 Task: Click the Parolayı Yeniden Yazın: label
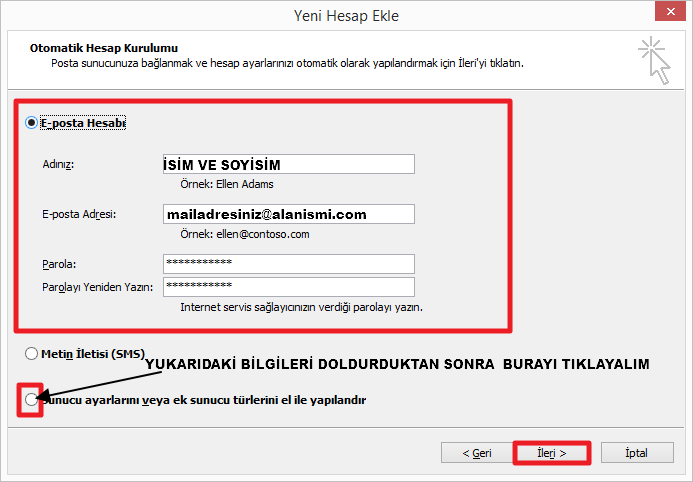pyautogui.click(x=97, y=288)
